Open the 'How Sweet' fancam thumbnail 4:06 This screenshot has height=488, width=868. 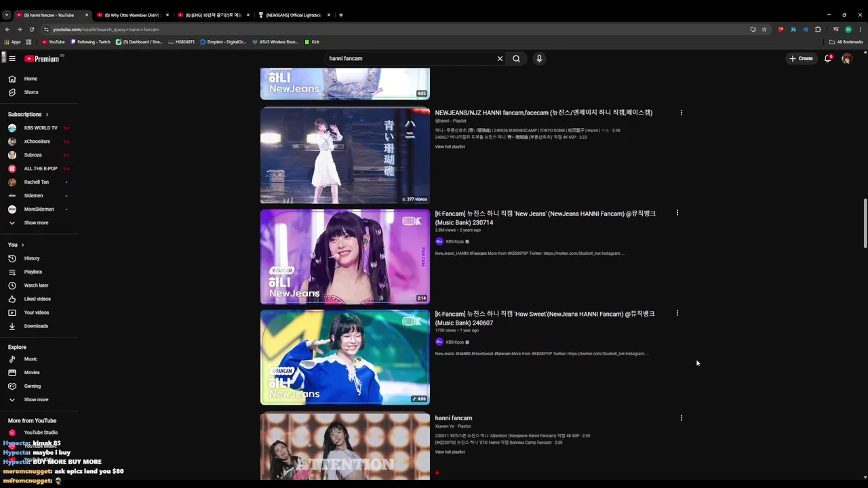345,357
